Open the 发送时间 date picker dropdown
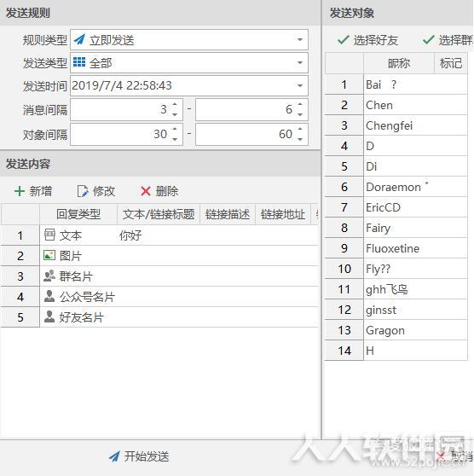The width and height of the screenshot is (474, 476). coord(299,85)
